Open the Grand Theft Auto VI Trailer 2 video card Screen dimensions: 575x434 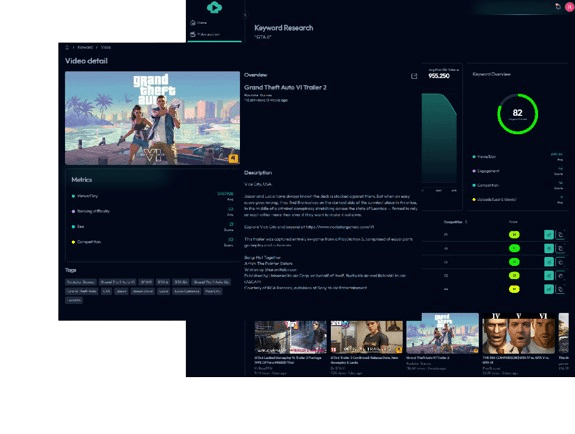442,343
